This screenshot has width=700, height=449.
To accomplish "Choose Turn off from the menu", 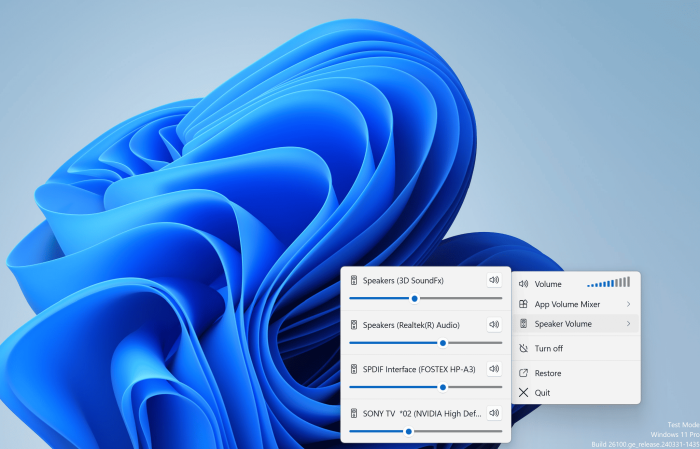I will pyautogui.click(x=576, y=348).
